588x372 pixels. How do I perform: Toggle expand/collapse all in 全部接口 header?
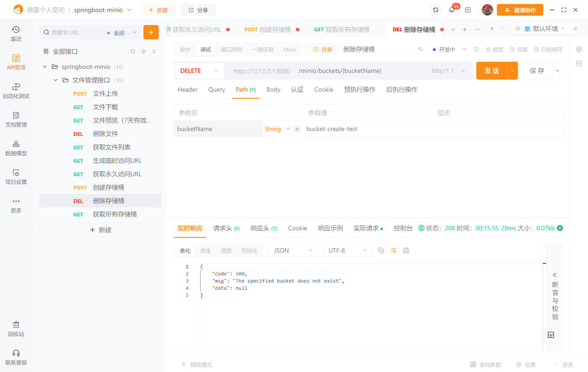click(154, 51)
